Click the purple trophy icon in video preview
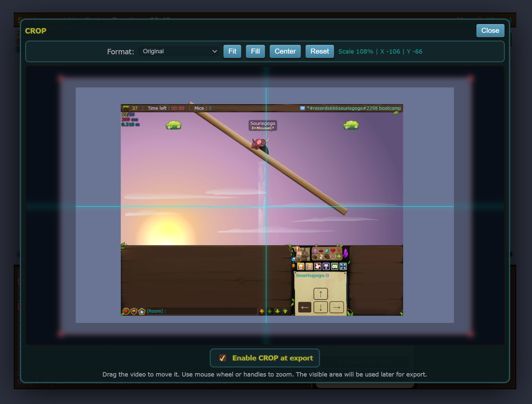The width and height of the screenshot is (532, 404). [326, 266]
